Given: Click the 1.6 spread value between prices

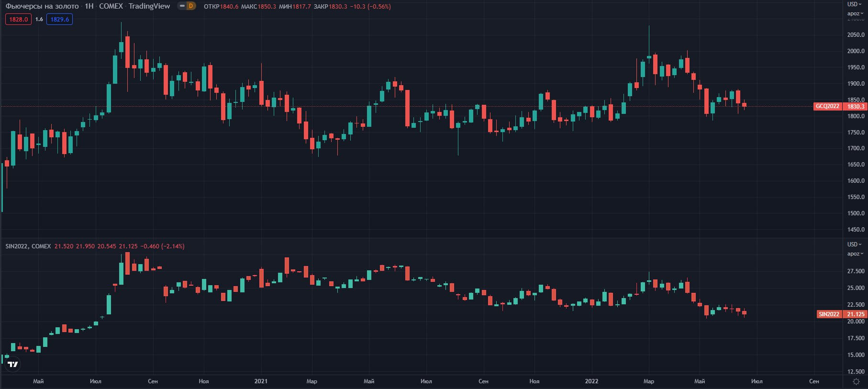Looking at the screenshot, I should coord(39,20).
